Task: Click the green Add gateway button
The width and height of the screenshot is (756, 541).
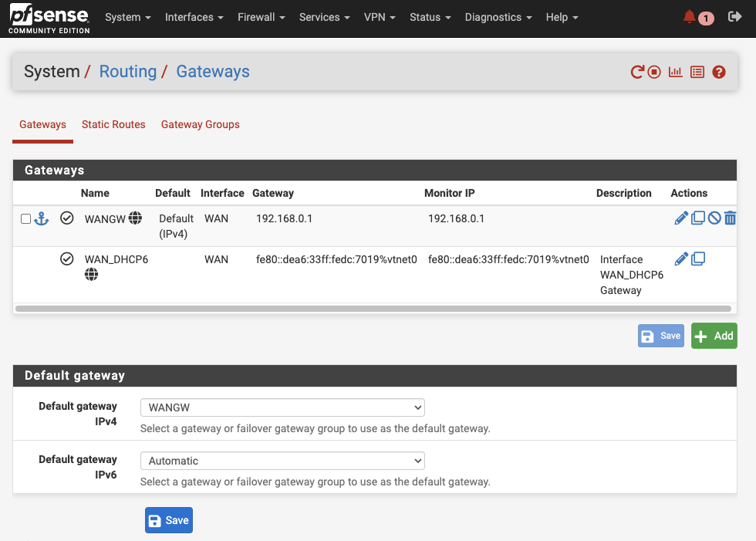Action: [714, 336]
